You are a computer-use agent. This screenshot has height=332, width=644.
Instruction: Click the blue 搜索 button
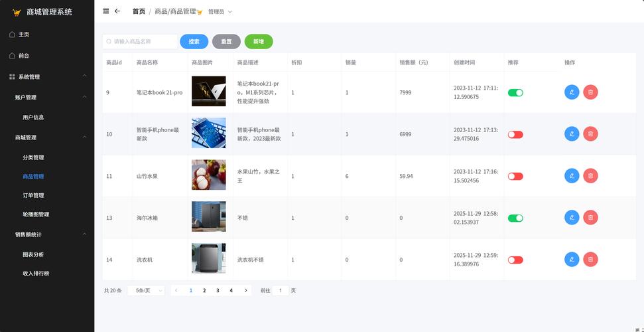point(194,42)
